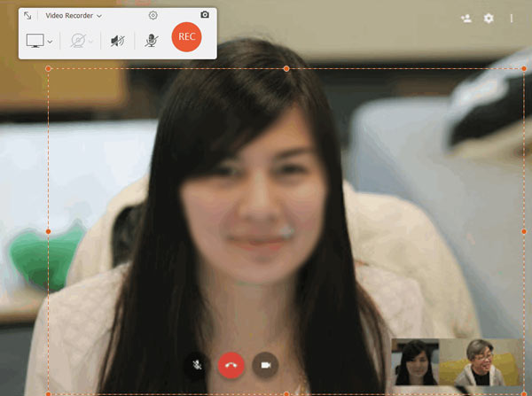Toggle the webcam capture on
The height and width of the screenshot is (396, 532).
pos(78,41)
